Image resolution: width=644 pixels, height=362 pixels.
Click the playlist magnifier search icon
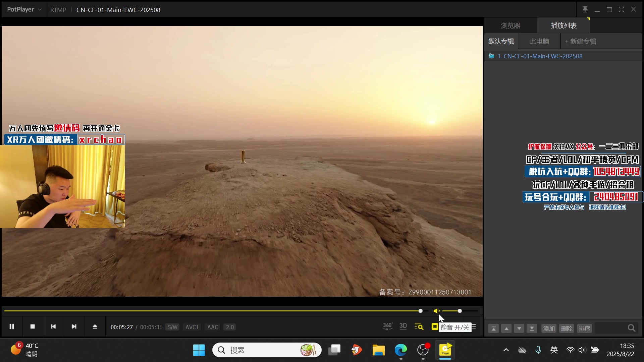click(x=632, y=328)
